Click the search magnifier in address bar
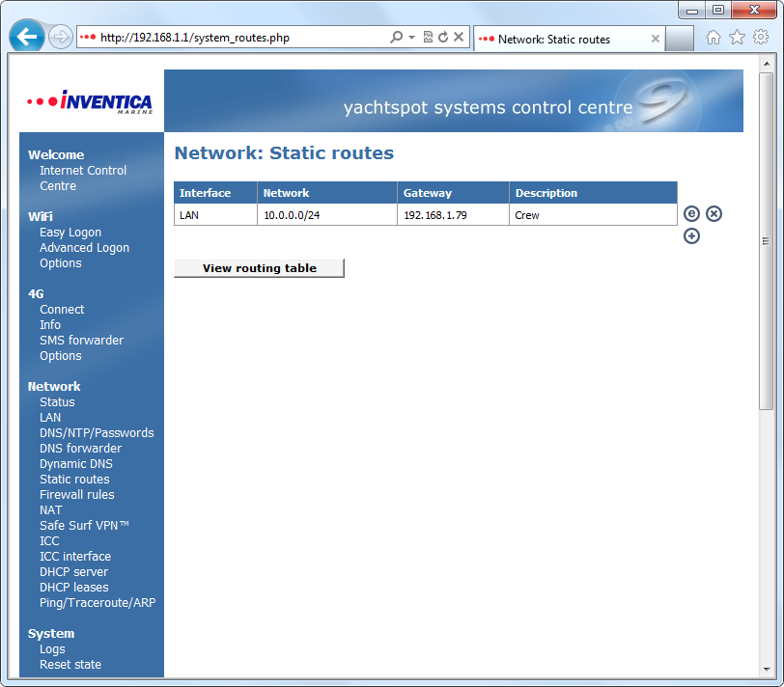Screen dimensions: 784x687 [397, 37]
